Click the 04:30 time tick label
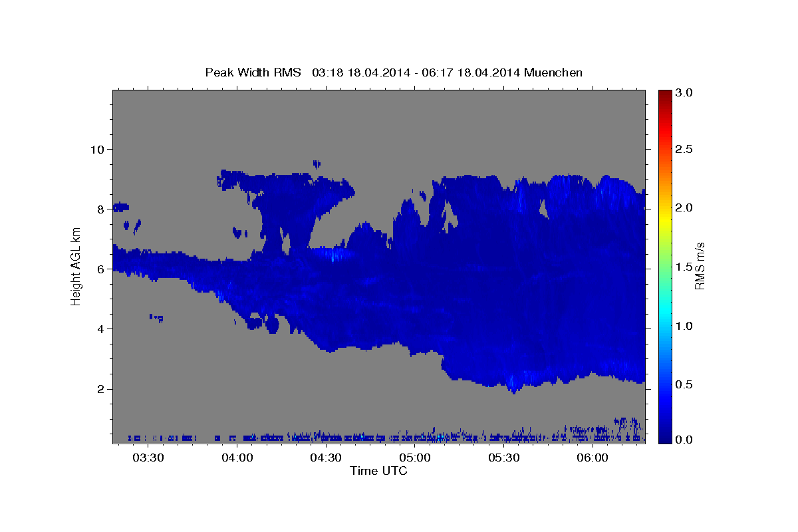 [326, 458]
